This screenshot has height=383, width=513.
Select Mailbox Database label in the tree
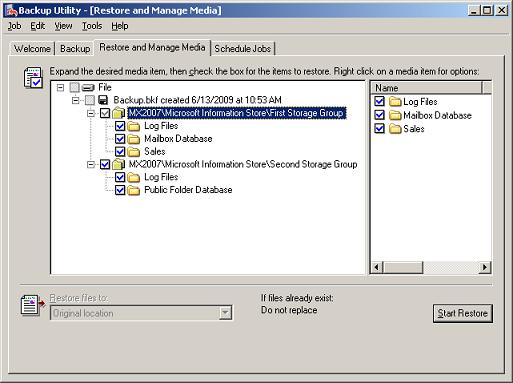[x=178, y=139]
